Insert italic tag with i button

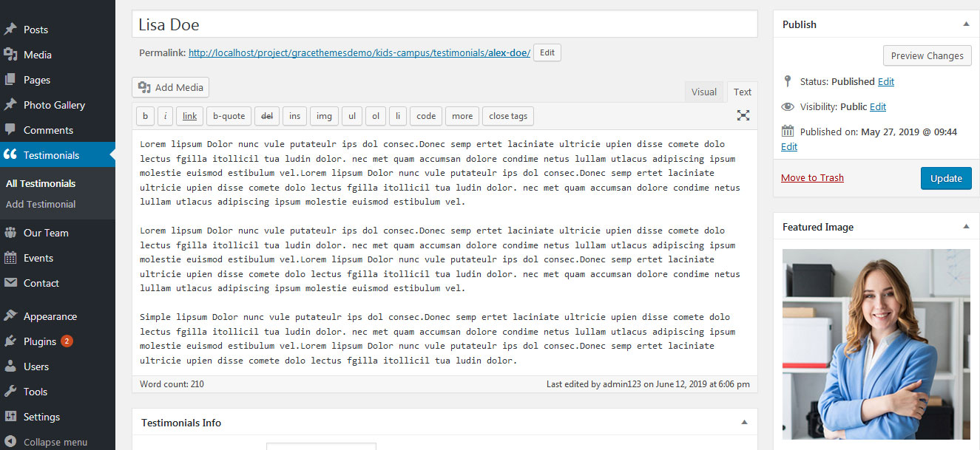[166, 116]
